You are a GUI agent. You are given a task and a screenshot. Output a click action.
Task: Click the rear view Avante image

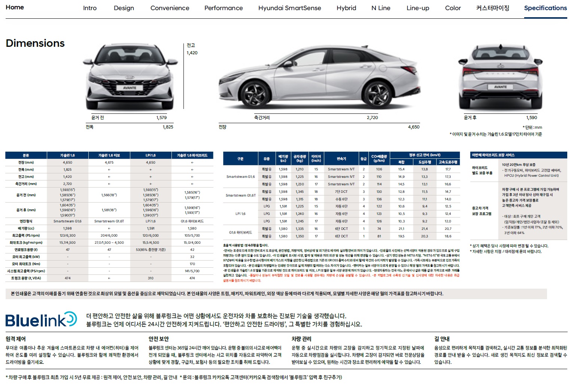click(500, 78)
